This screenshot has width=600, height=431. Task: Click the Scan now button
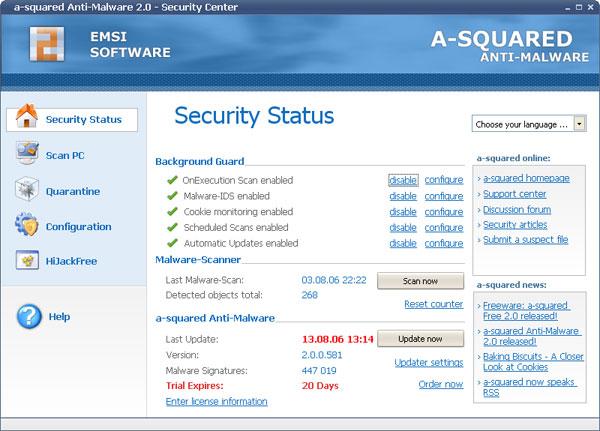coord(420,281)
